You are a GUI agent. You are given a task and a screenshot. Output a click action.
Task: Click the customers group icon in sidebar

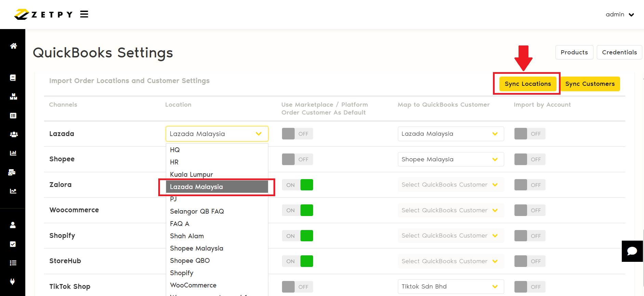click(14, 134)
